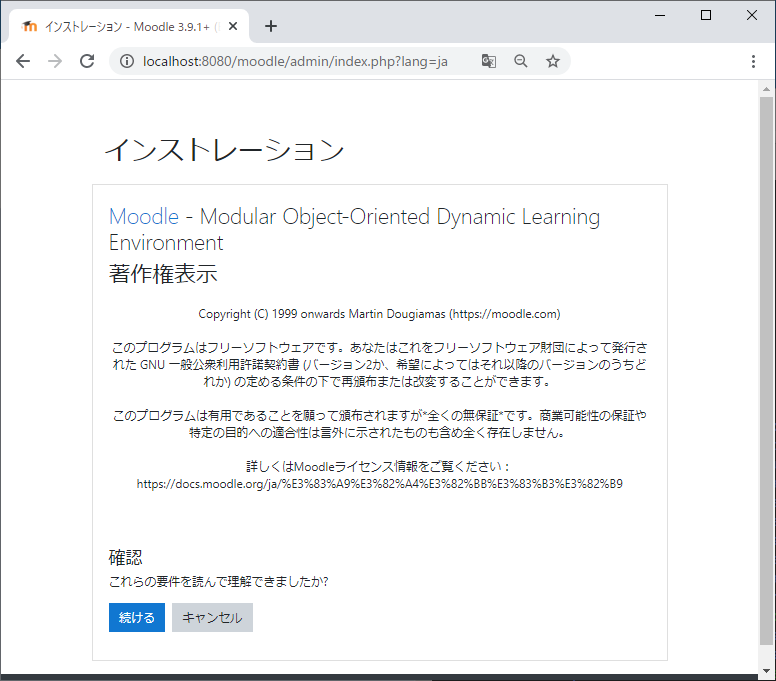Click the 続ける continue button

click(x=137, y=617)
